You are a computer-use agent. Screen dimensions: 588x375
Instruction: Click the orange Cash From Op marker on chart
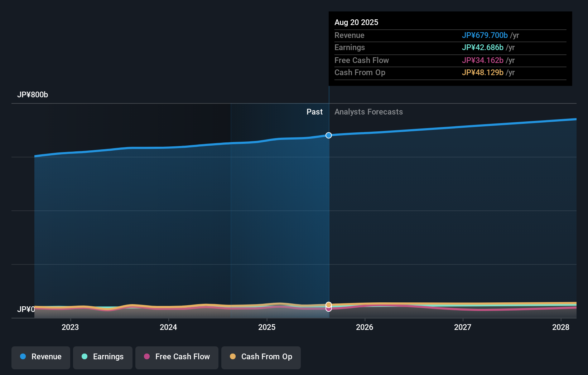tap(328, 305)
